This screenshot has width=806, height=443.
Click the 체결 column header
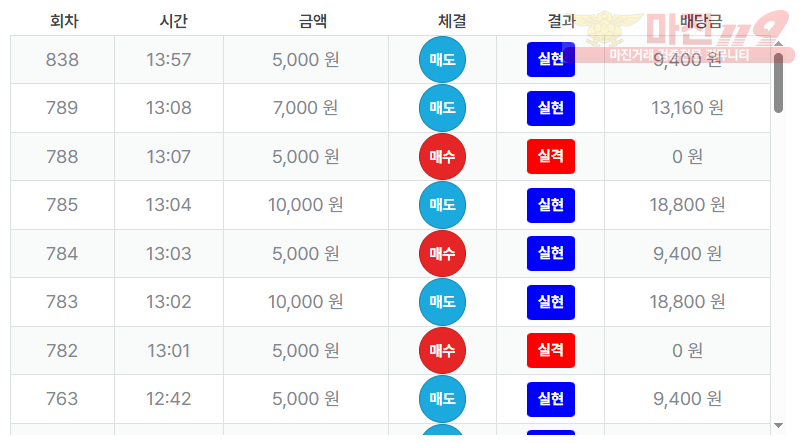[452, 21]
